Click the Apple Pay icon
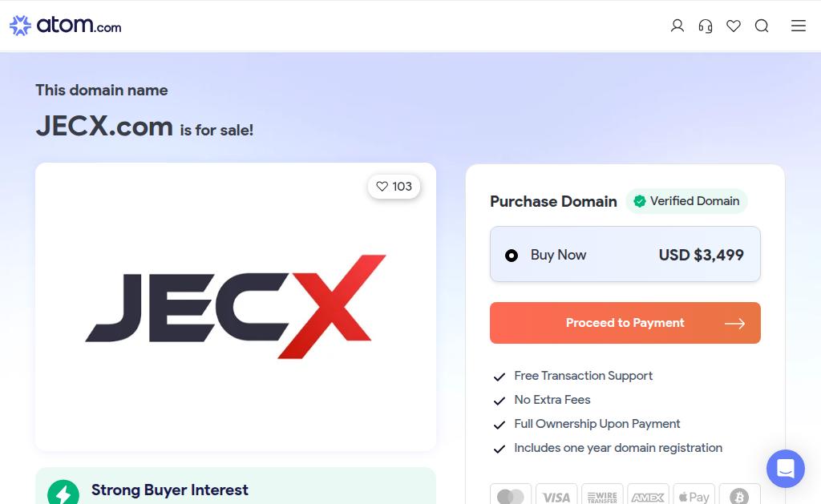 pyautogui.click(x=694, y=496)
